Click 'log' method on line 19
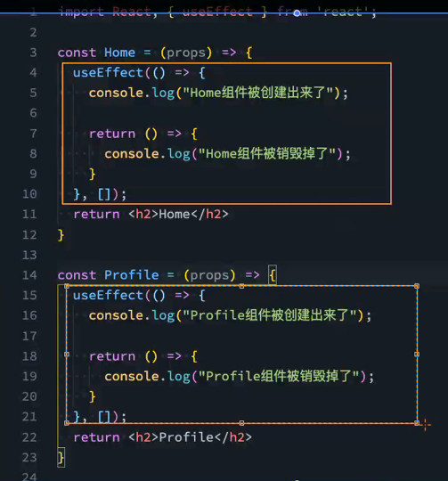Viewport: 448px width, 481px height. [179, 377]
